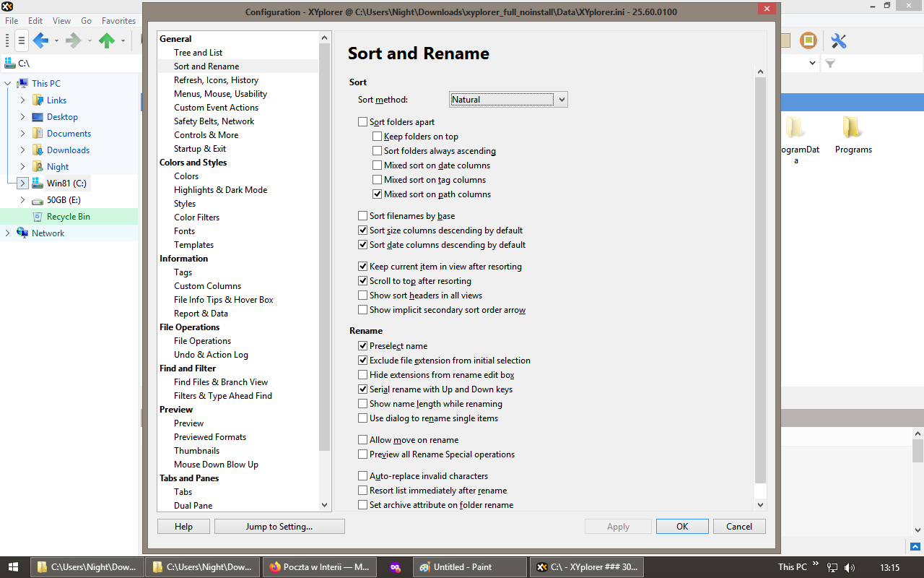Open Paint from the taskbar
Image resolution: width=924 pixels, height=578 pixels.
(469, 566)
